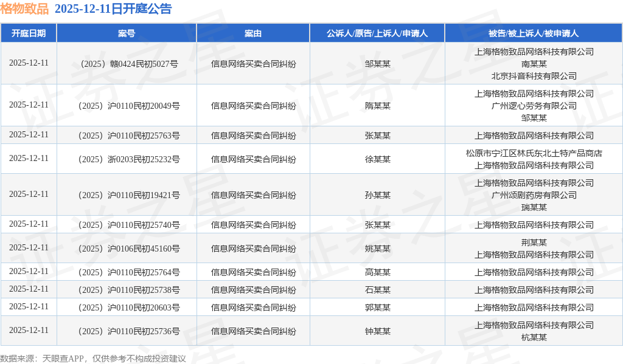Select case number (2025)沪0110民初25764号
The width and height of the screenshot is (623, 364).
point(129,272)
